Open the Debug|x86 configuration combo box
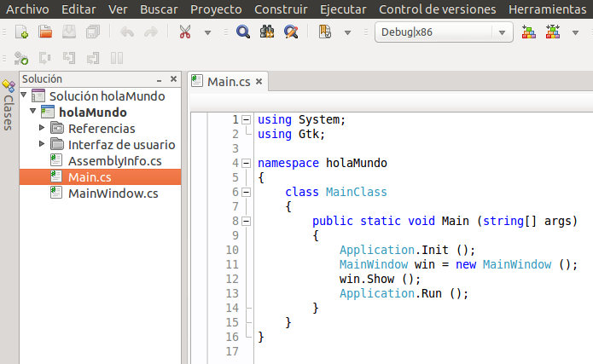This screenshot has width=593, height=364. click(x=444, y=32)
